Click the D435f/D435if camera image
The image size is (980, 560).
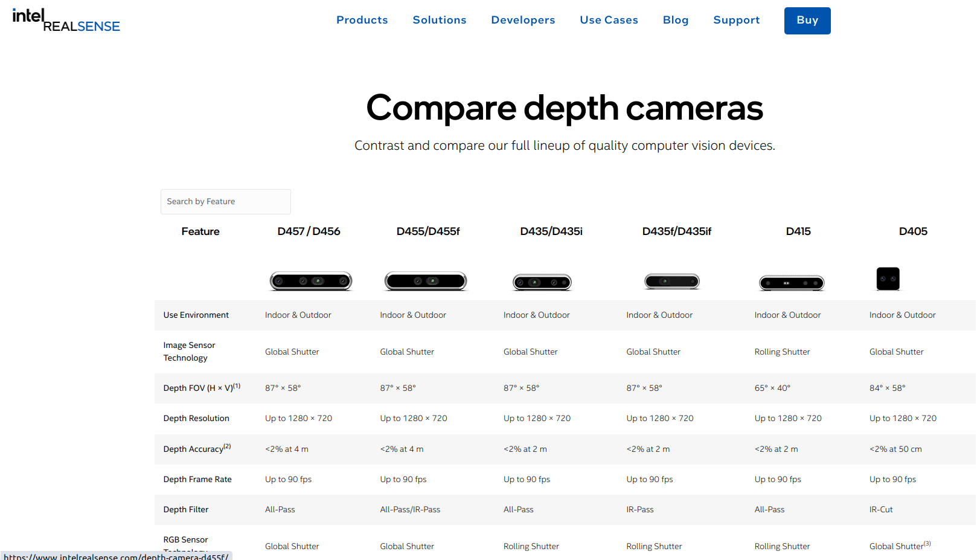pos(672,281)
